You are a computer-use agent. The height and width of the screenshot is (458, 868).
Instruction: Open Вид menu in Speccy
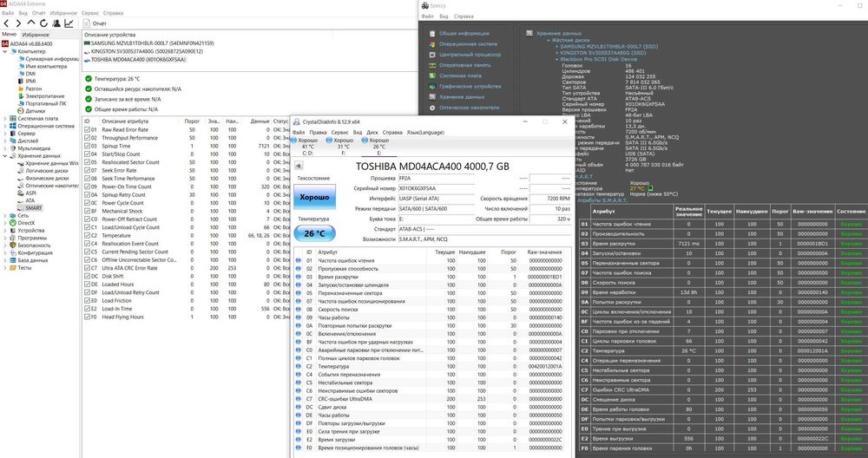444,16
